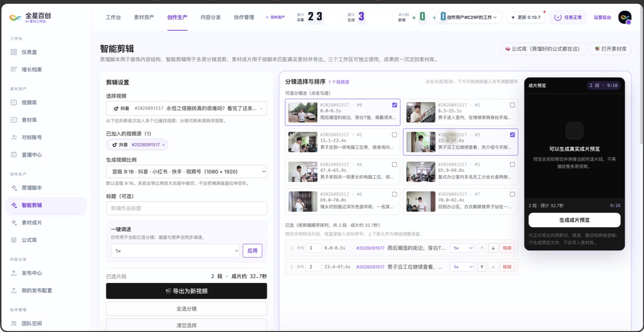Switch to the 工作台 tab
644x332 pixels.
tap(113, 17)
